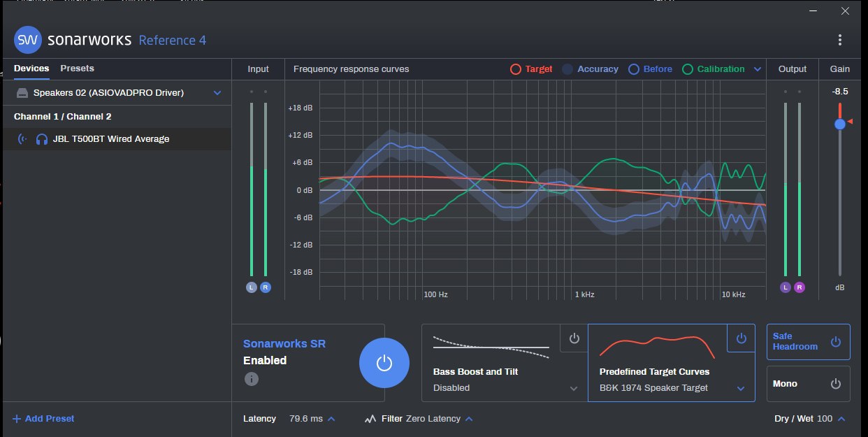Open the B&K 1974 Speaker Target dropdown
This screenshot has height=437, width=868.
(741, 388)
